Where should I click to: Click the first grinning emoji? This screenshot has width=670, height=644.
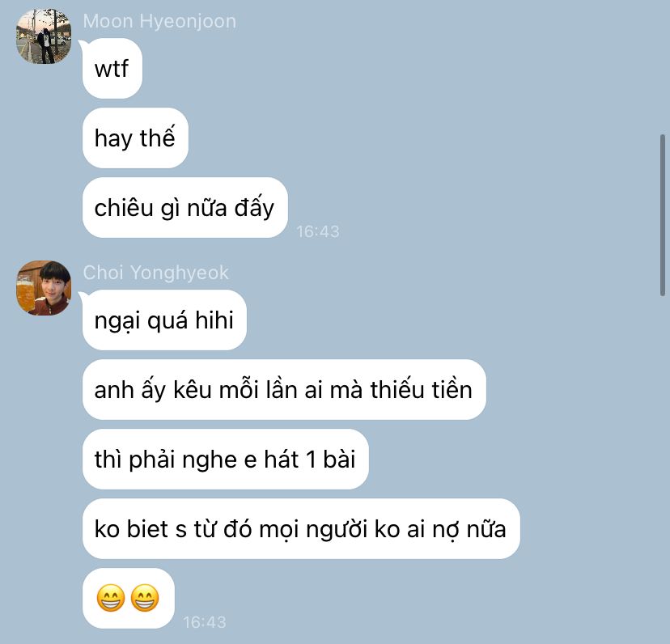click(x=111, y=598)
